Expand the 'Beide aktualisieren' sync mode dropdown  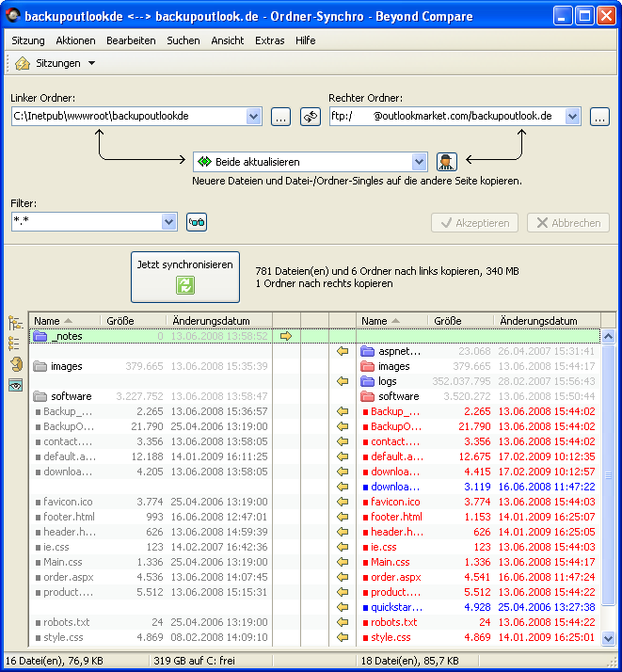pos(419,162)
